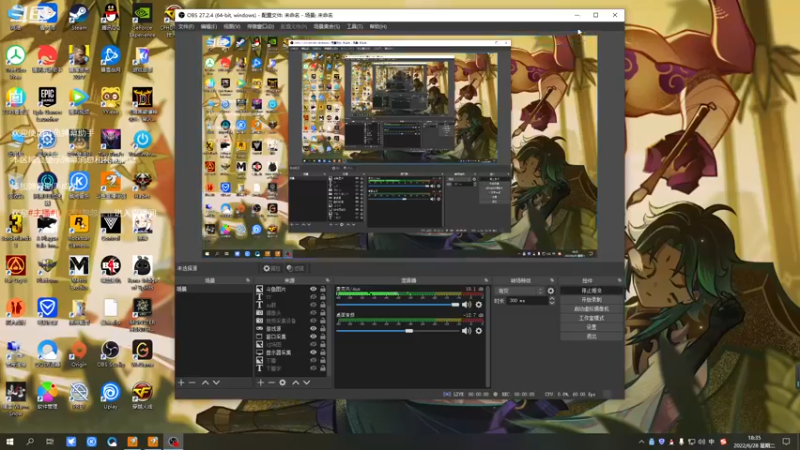Pop out the Sources (来源) dock icon
Viewport: 800px width, 450px height.
328,280
